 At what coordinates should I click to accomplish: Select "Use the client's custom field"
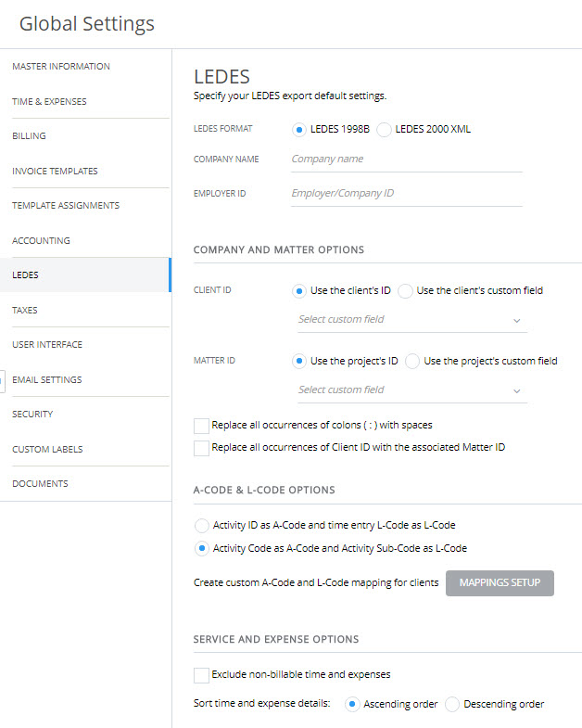click(405, 291)
